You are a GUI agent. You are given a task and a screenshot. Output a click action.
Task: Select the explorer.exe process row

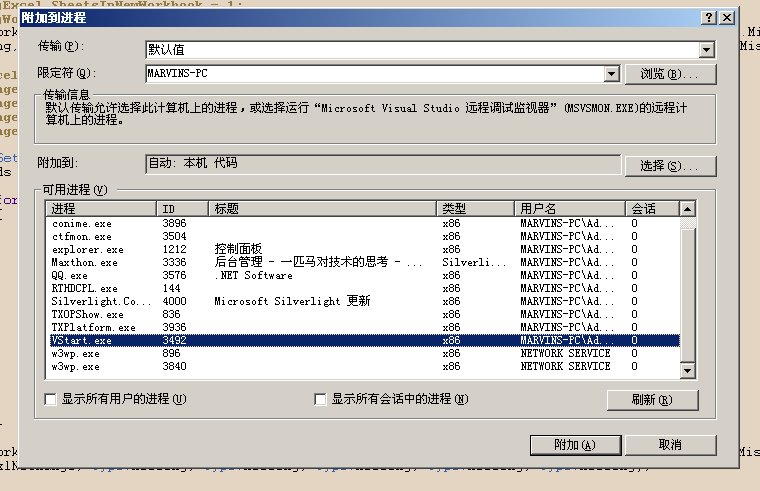(364, 250)
